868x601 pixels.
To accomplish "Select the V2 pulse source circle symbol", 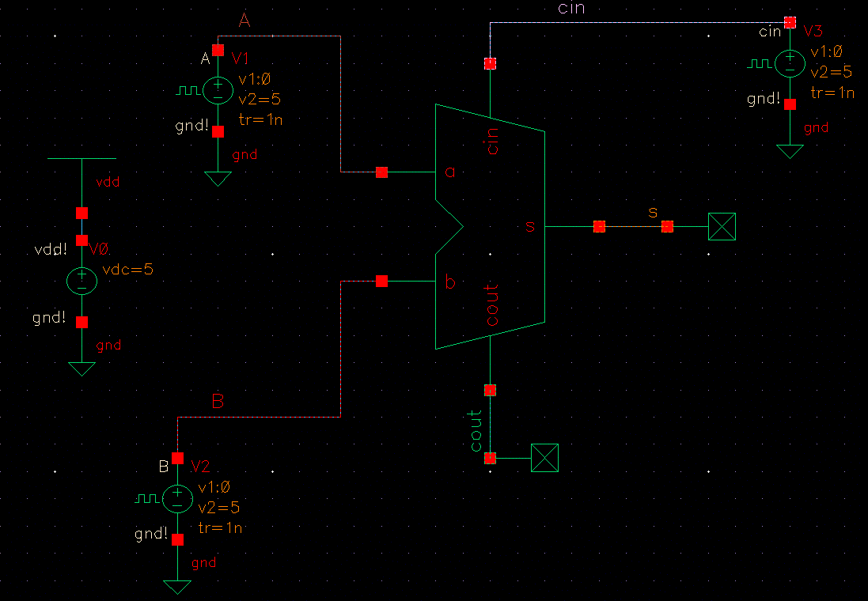I will [x=178, y=499].
